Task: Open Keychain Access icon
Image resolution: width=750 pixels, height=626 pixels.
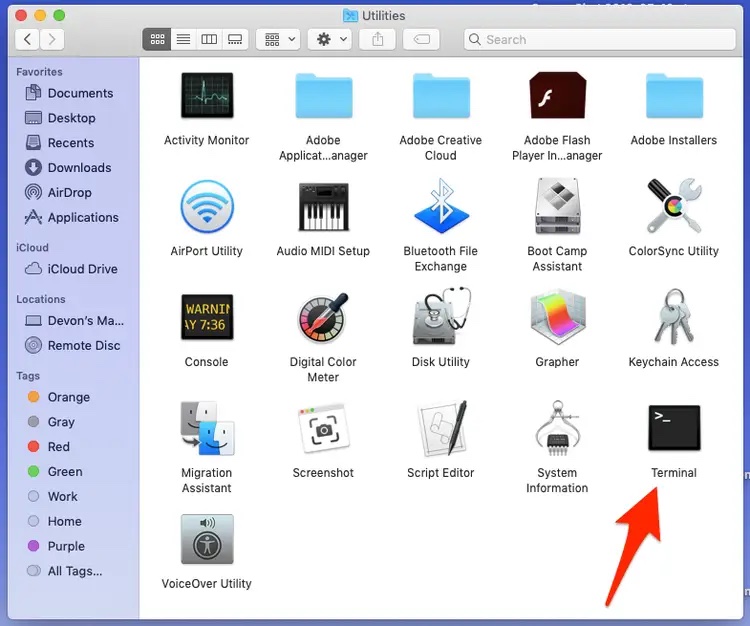Action: pos(673,319)
